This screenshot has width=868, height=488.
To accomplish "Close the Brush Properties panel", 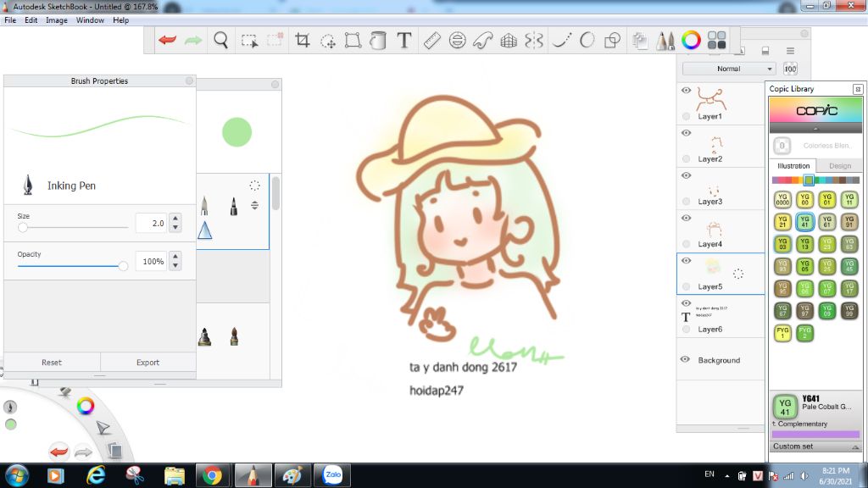I will tap(189, 80).
